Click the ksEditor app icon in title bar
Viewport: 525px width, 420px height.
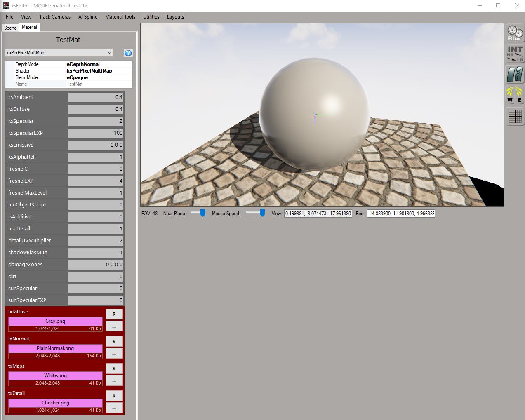(x=6, y=5)
